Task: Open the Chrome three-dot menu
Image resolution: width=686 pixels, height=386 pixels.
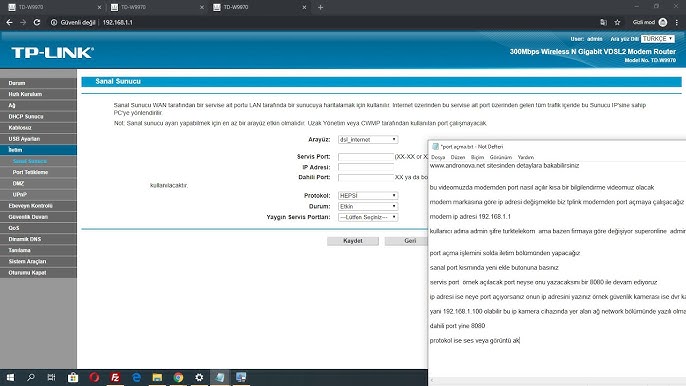Action: coord(677,22)
